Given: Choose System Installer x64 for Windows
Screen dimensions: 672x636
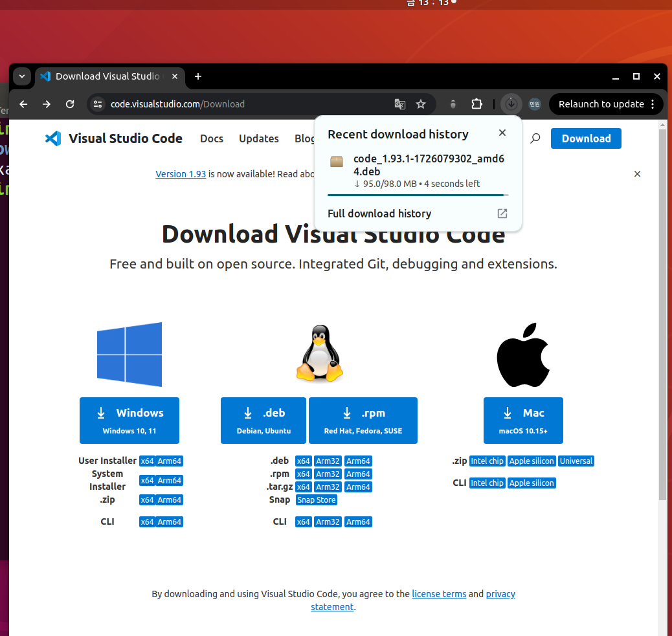Looking at the screenshot, I should tap(147, 481).
